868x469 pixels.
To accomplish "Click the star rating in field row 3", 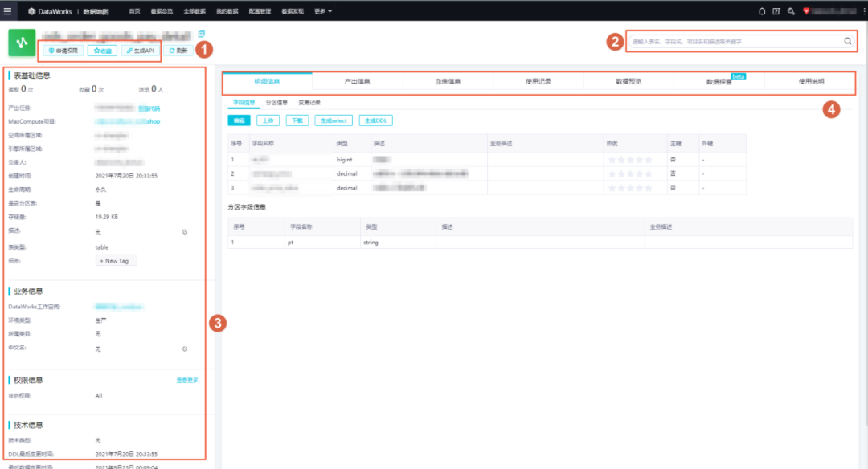I will click(630, 188).
